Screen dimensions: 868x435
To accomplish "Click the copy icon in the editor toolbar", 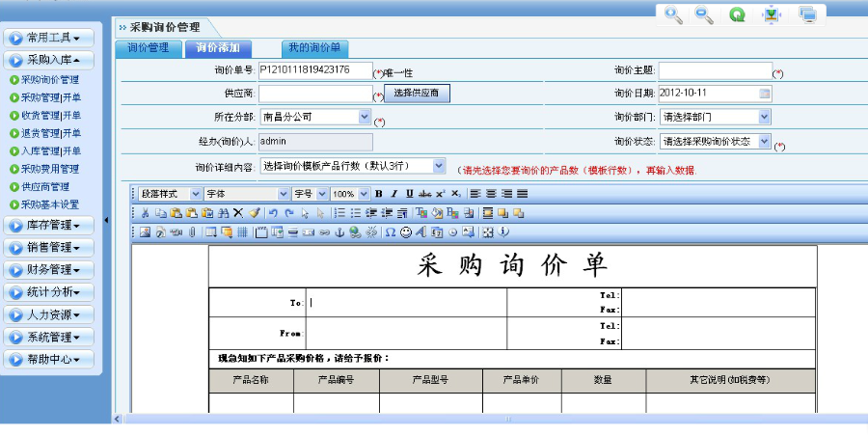I will point(161,213).
